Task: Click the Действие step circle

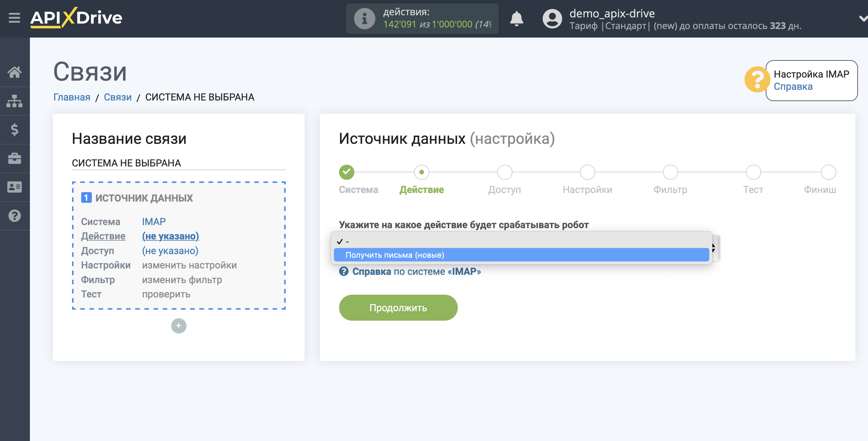Action: tap(421, 172)
